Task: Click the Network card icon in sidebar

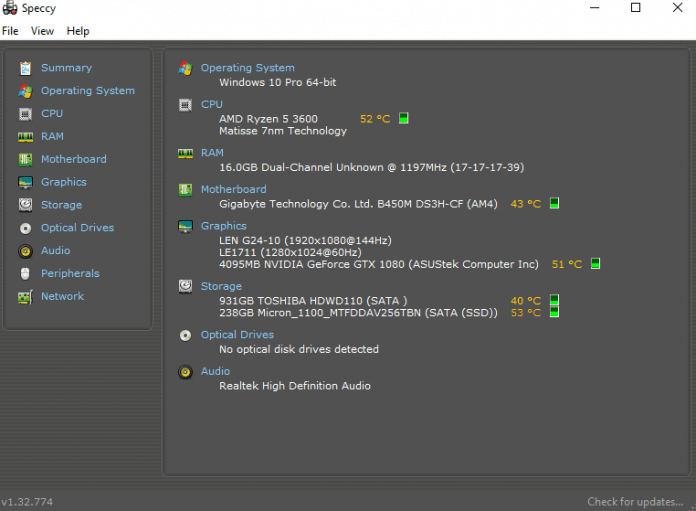Action: (25, 297)
